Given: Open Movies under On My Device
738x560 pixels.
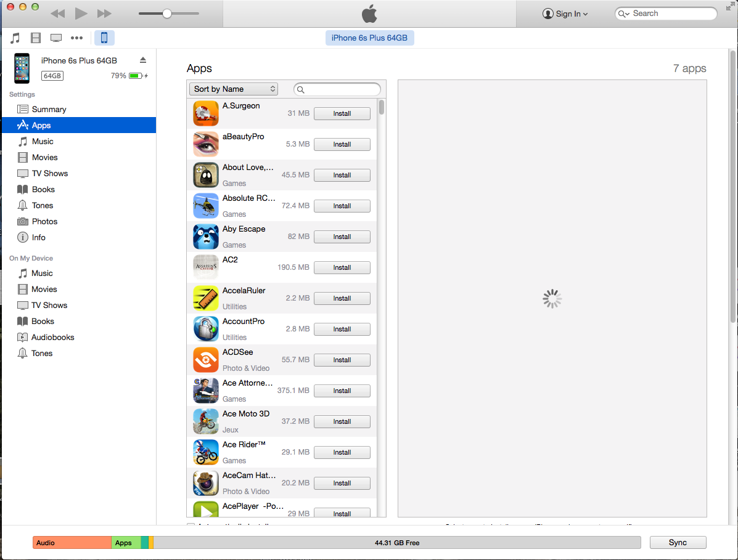Looking at the screenshot, I should point(79,289).
